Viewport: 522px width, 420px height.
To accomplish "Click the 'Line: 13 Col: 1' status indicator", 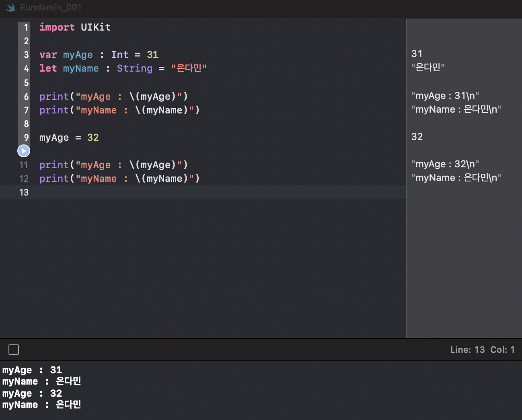I will 482,350.
